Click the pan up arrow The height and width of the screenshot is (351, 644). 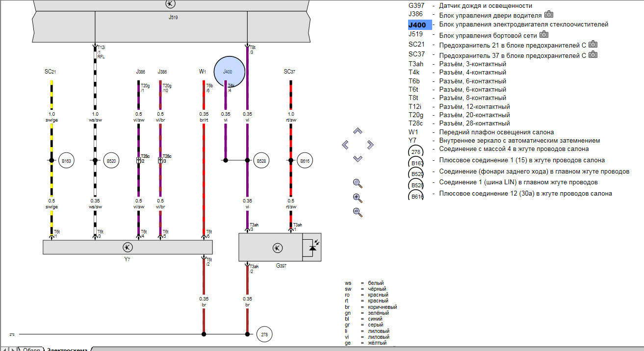coord(358,131)
